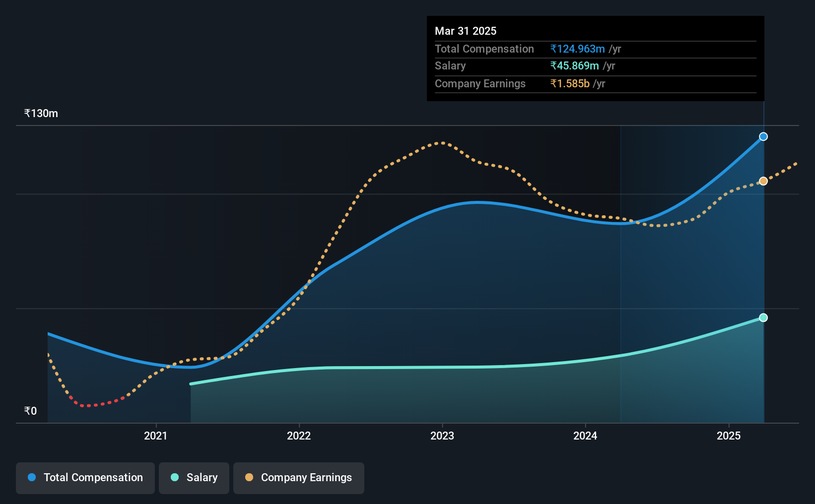Click the teal Salary legend dot
Image resolution: width=815 pixels, height=504 pixels.
175,477
